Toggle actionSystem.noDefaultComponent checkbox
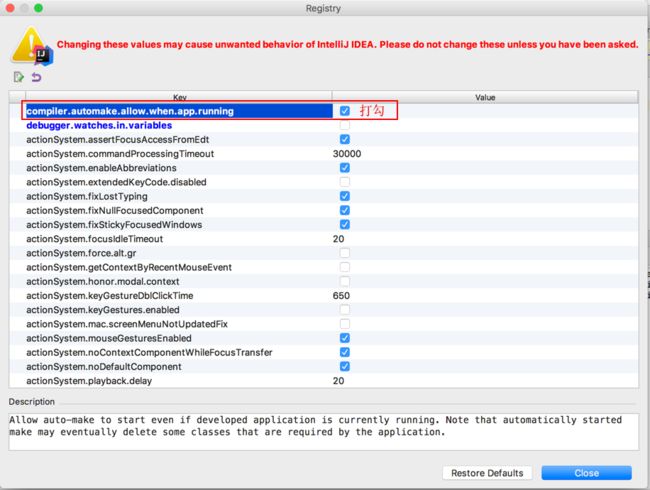650x490 pixels. point(344,366)
